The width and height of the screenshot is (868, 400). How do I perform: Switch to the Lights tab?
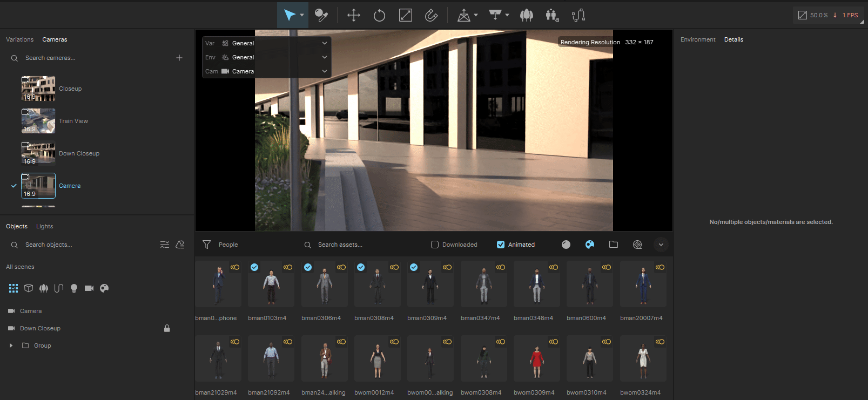pos(45,226)
